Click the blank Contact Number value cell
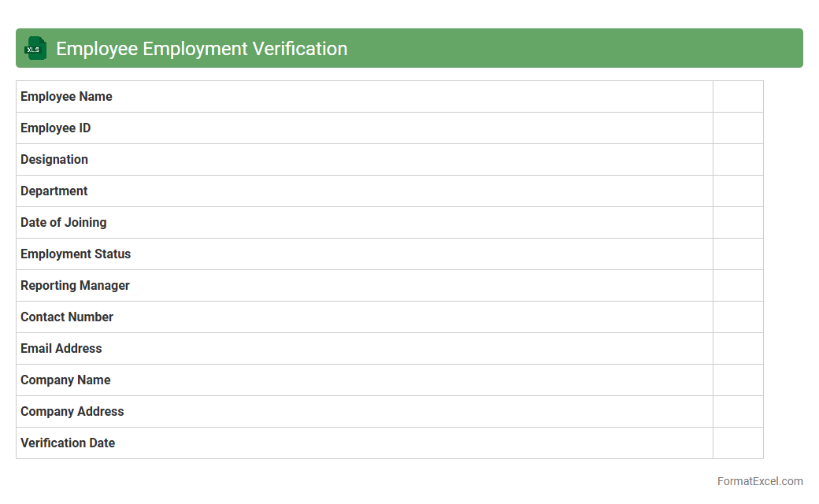Screen dimensions: 819x504 (x=738, y=317)
